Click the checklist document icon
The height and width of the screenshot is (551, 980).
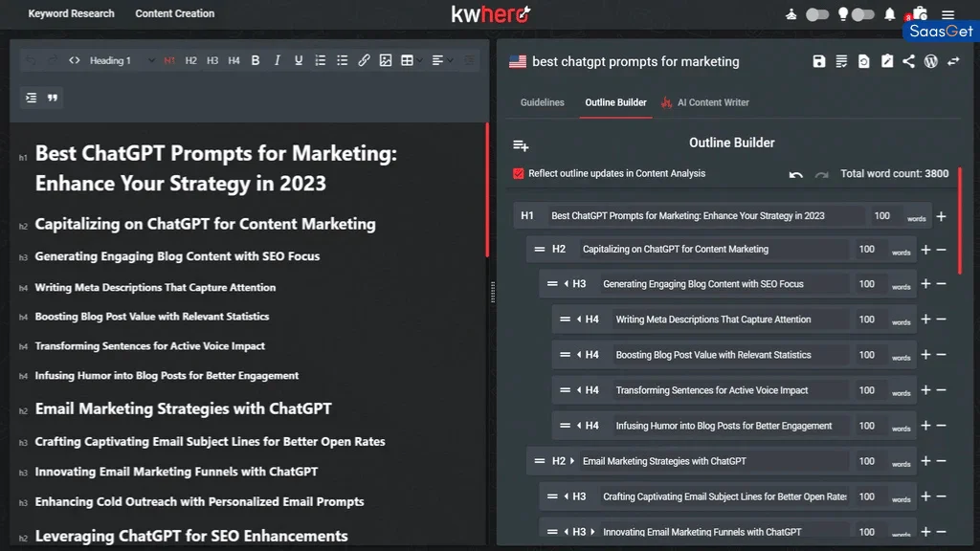[841, 61]
